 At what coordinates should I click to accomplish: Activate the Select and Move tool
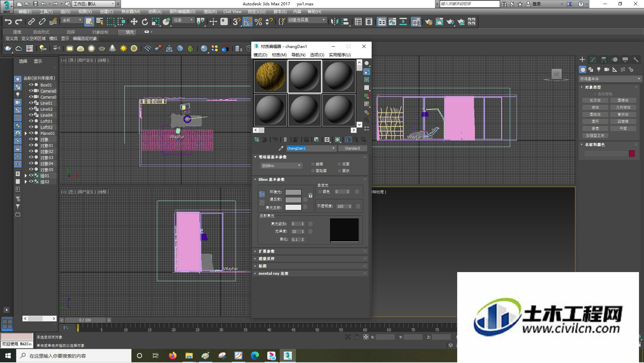[x=134, y=22]
